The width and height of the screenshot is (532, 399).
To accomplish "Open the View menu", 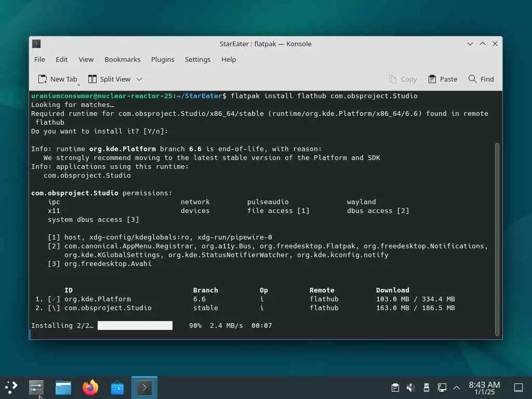I will click(x=86, y=59).
